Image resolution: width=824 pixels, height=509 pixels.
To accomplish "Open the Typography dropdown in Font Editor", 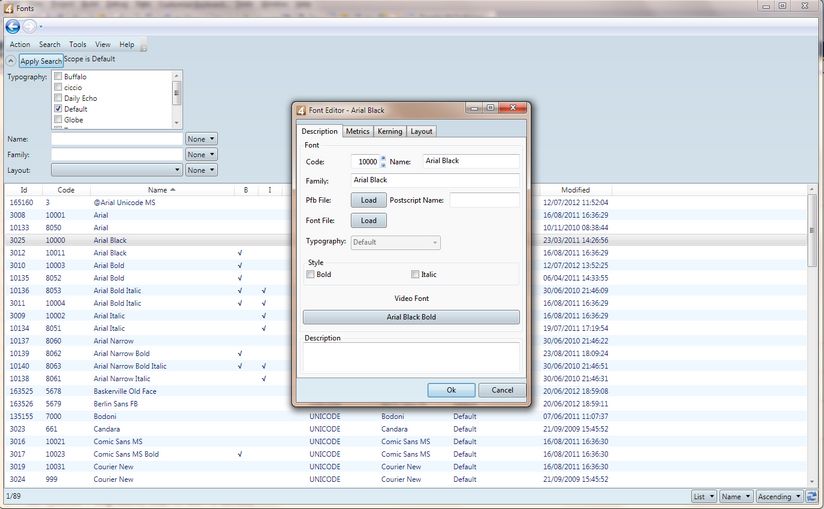I will click(396, 242).
